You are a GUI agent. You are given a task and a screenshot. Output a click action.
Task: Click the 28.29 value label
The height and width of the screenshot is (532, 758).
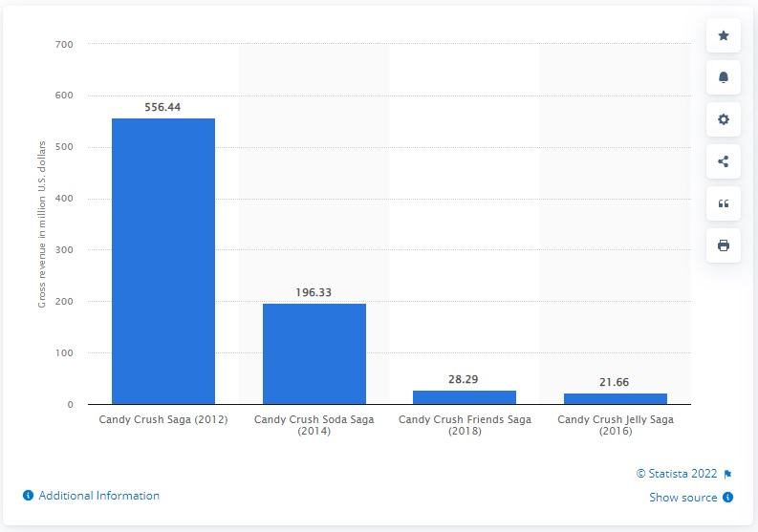[463, 379]
